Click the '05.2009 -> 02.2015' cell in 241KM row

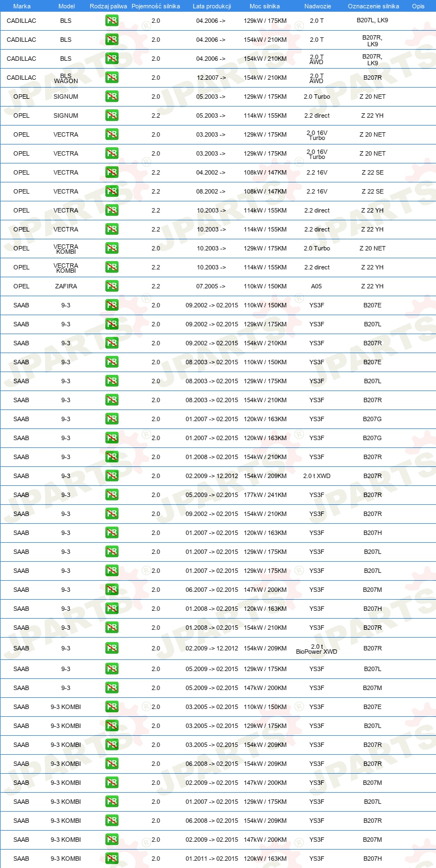pos(212,495)
